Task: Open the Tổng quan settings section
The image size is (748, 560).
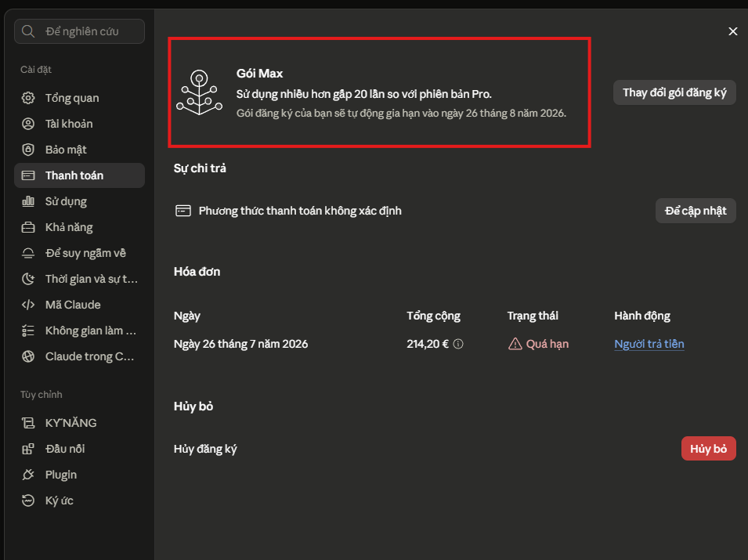Action: click(79, 98)
